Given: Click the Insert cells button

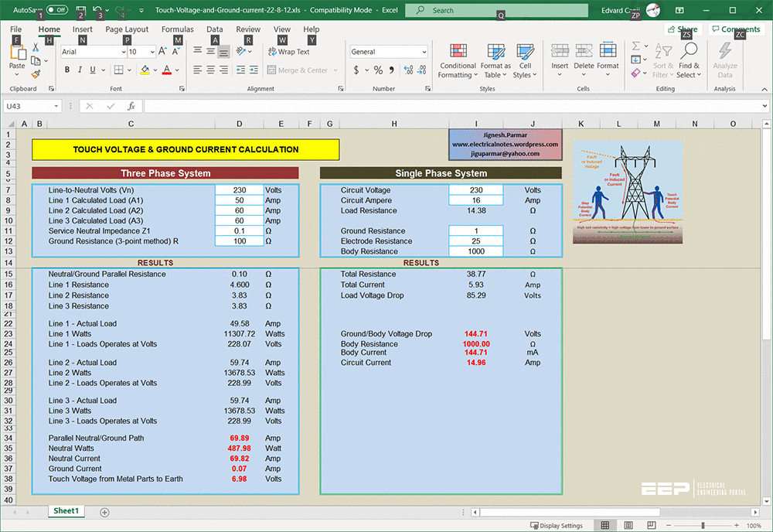Looking at the screenshot, I should (x=560, y=60).
